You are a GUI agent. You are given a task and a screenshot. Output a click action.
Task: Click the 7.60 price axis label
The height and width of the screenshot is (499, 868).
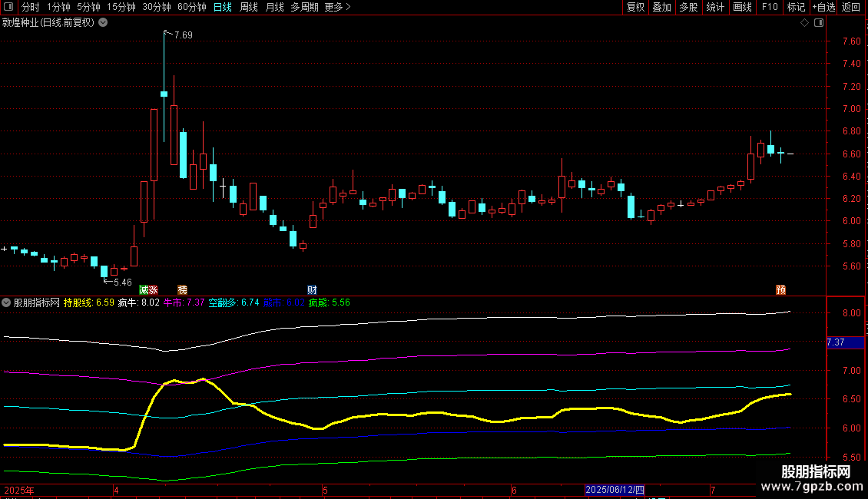(852, 41)
